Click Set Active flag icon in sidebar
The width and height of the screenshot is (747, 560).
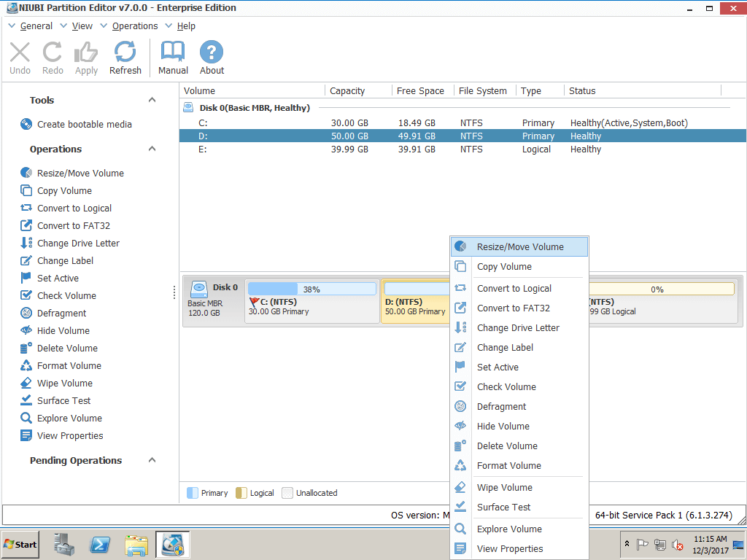point(26,278)
